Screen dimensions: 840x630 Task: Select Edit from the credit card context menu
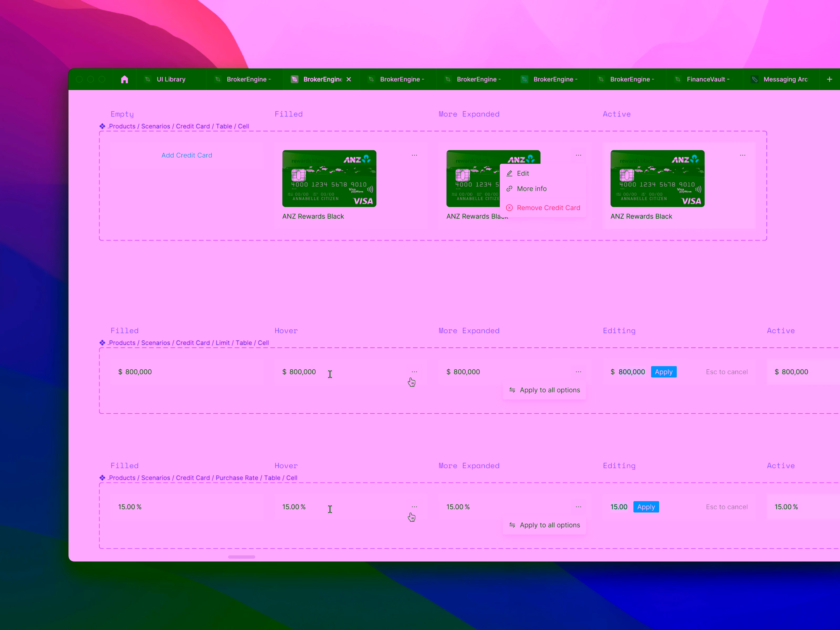coord(523,173)
